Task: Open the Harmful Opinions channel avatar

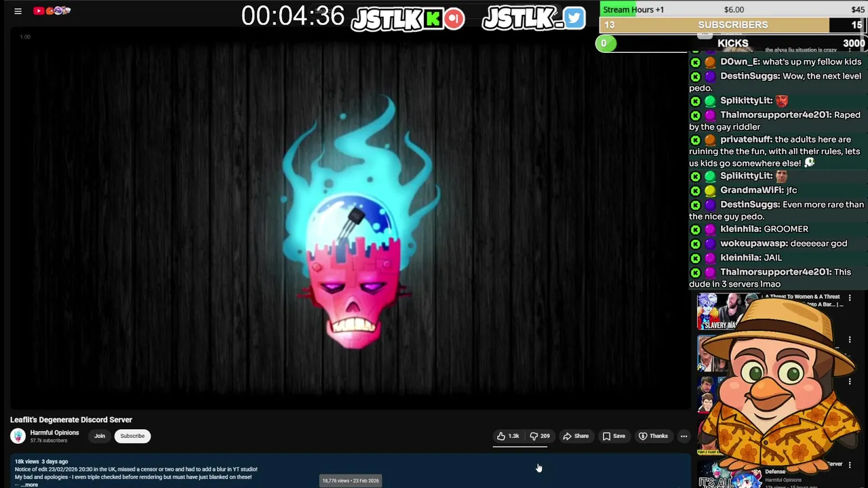Action: (18, 436)
